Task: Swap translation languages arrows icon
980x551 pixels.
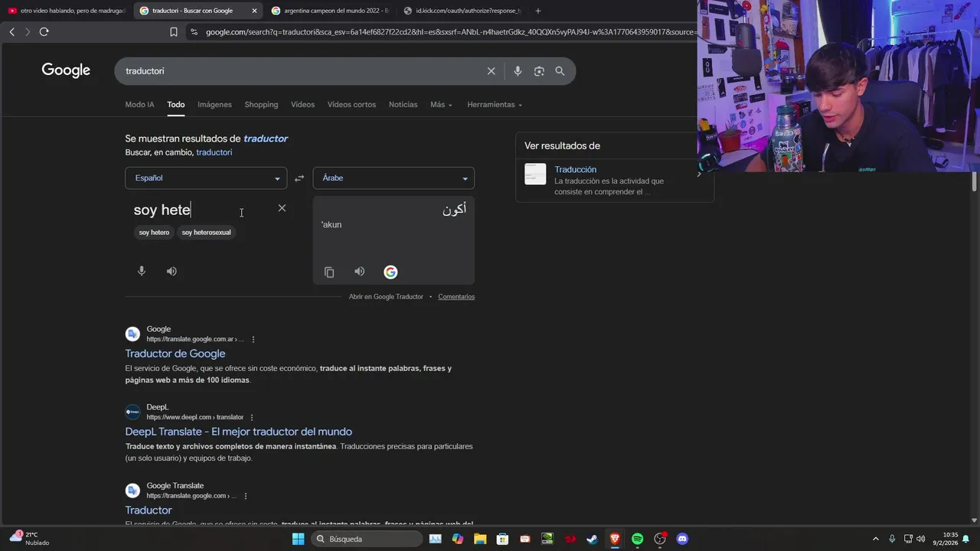Action: (299, 178)
